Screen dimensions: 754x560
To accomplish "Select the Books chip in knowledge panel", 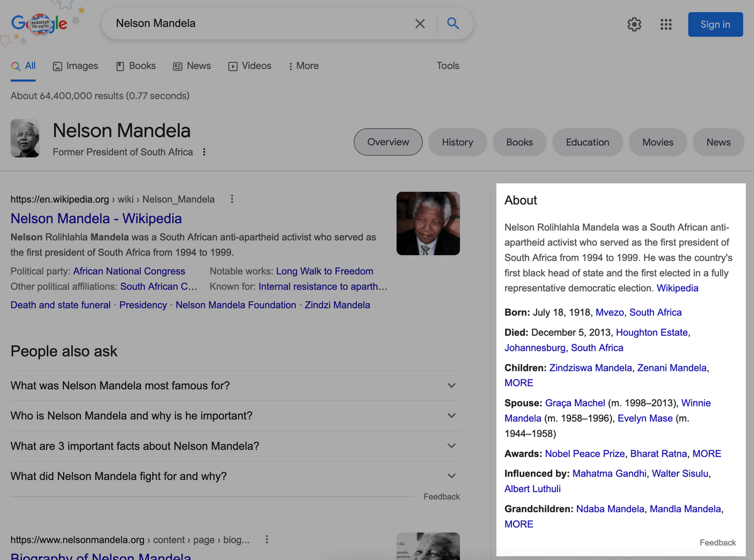I will tap(520, 142).
